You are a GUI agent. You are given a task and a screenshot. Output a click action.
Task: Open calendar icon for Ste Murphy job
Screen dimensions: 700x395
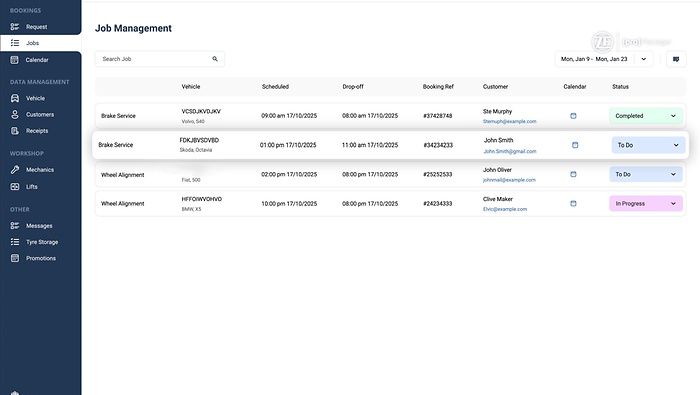pyautogui.click(x=573, y=116)
